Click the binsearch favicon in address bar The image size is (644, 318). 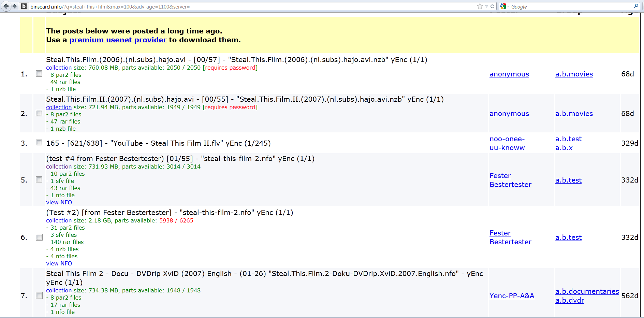pyautogui.click(x=24, y=6)
